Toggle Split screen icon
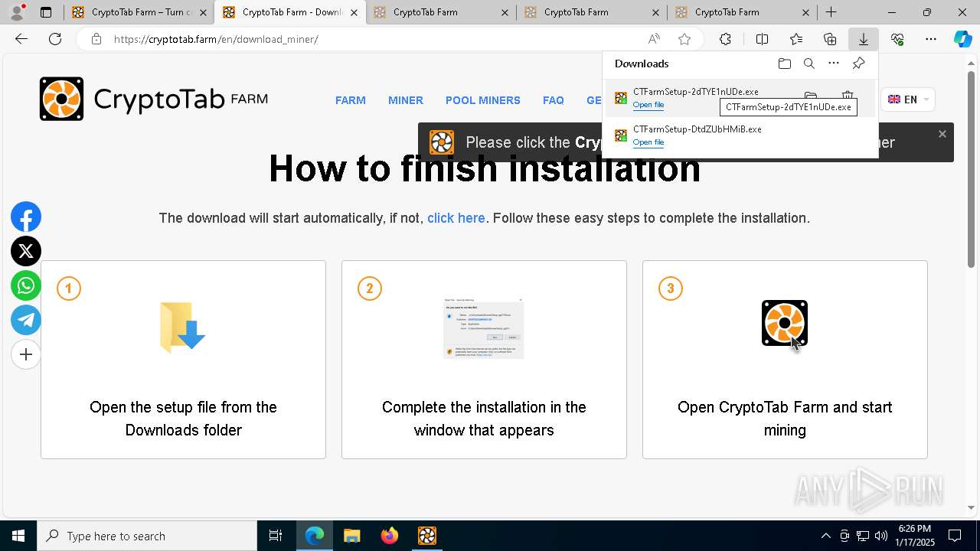Screen dimensions: 980x551 tap(762, 39)
